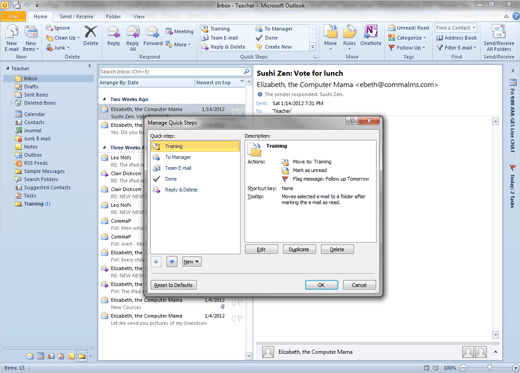Open the Filter E-mail dropdown

click(456, 48)
